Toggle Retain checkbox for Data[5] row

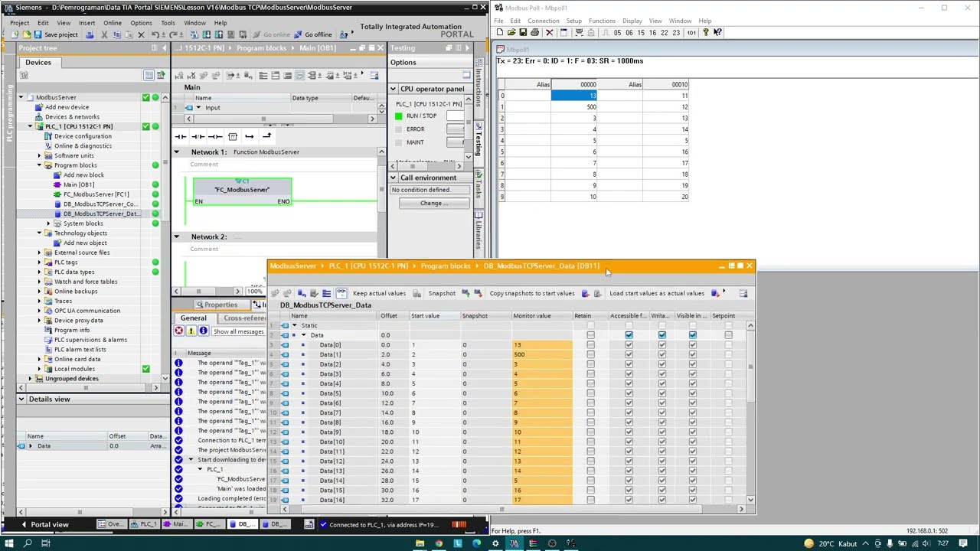(590, 393)
